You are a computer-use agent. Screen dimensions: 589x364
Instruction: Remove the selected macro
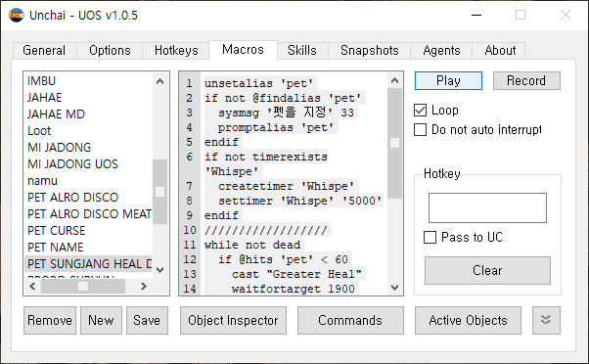coord(50,320)
